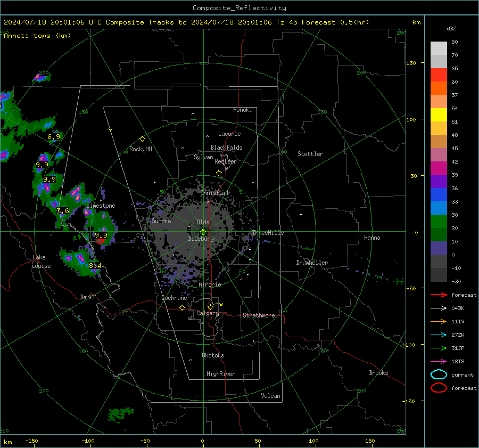Click the Cochrane city label

click(174, 298)
